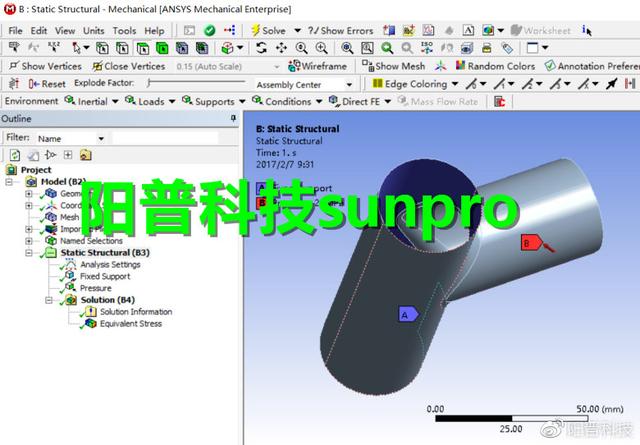The height and width of the screenshot is (445, 640).
Task: Select the Edge selection filter
Action: pos(122,48)
